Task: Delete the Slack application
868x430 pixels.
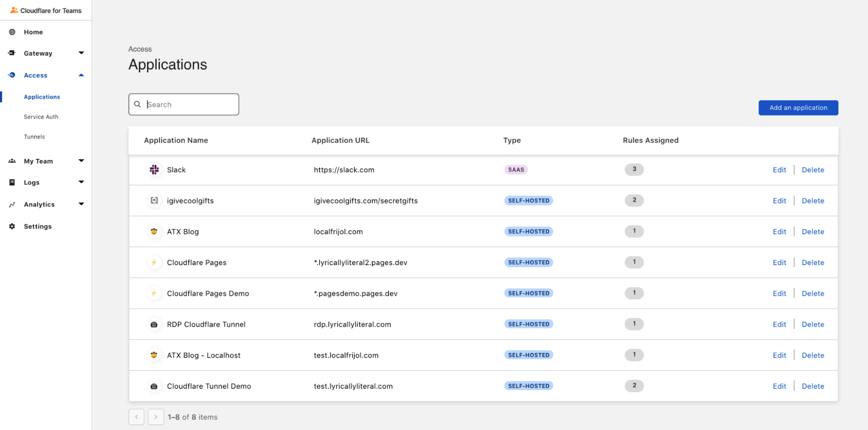Action: [813, 170]
